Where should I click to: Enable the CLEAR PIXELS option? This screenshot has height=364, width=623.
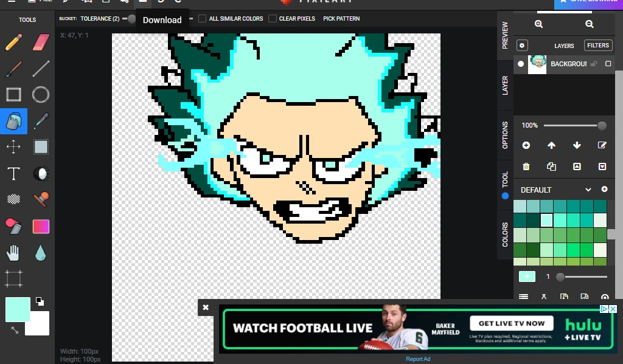coord(271,18)
